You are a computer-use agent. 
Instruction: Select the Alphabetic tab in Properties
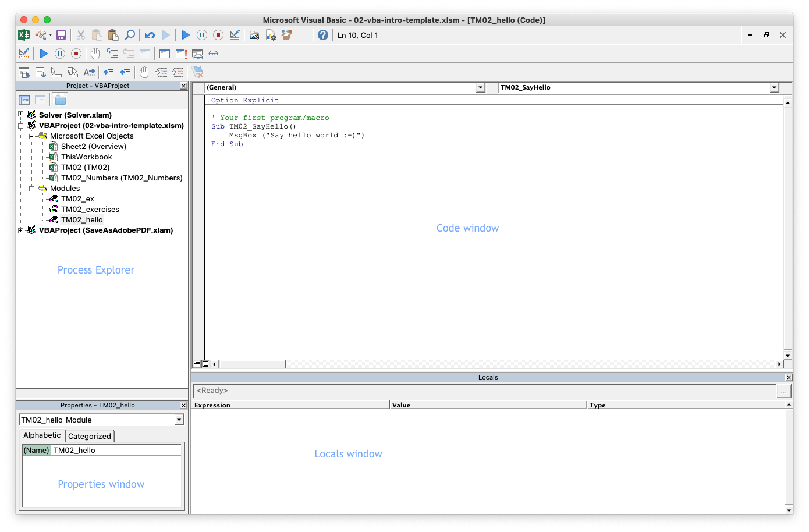(x=42, y=435)
